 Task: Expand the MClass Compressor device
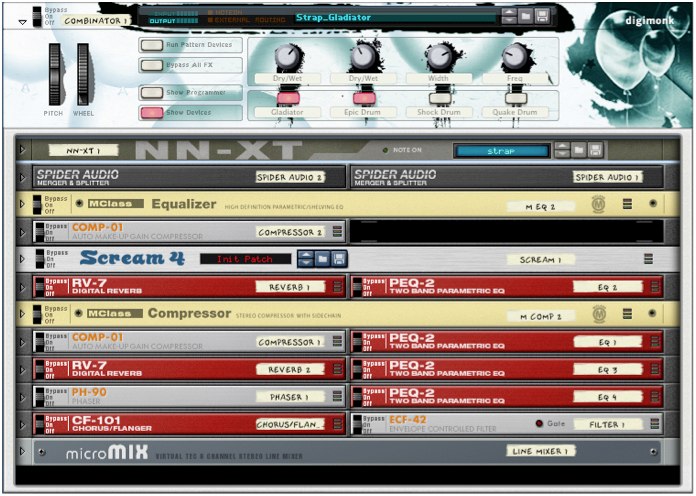click(x=22, y=314)
